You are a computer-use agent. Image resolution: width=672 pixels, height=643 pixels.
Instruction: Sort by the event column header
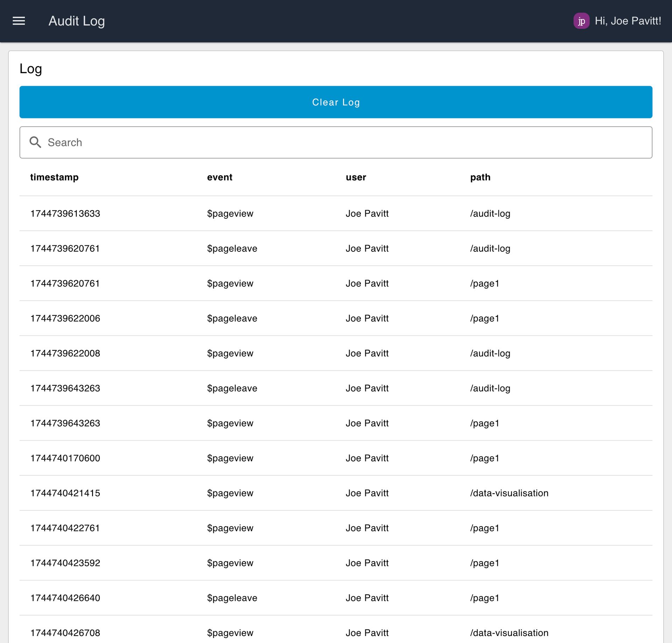coord(219,177)
